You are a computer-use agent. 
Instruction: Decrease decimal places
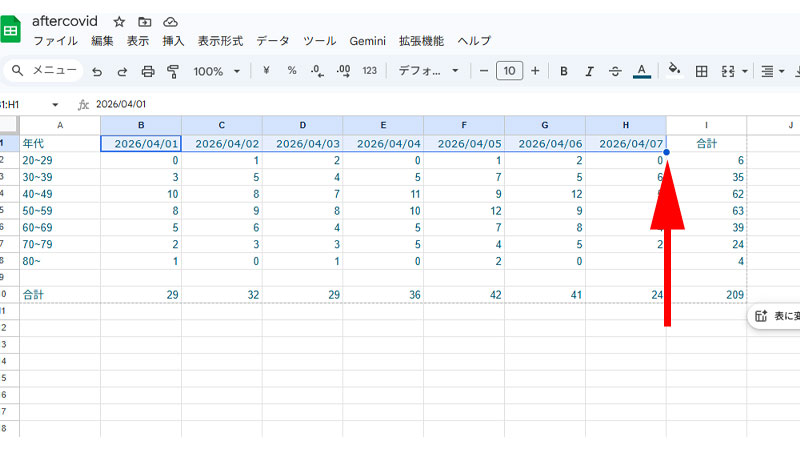point(317,71)
